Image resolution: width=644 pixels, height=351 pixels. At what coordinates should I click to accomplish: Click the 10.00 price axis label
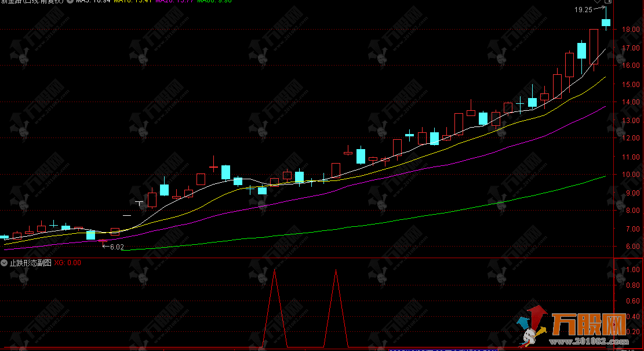pos(631,175)
